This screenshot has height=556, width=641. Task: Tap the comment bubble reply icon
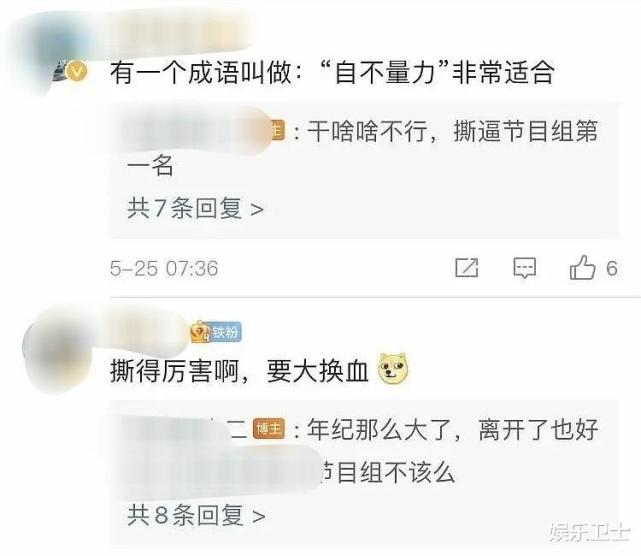click(x=524, y=268)
